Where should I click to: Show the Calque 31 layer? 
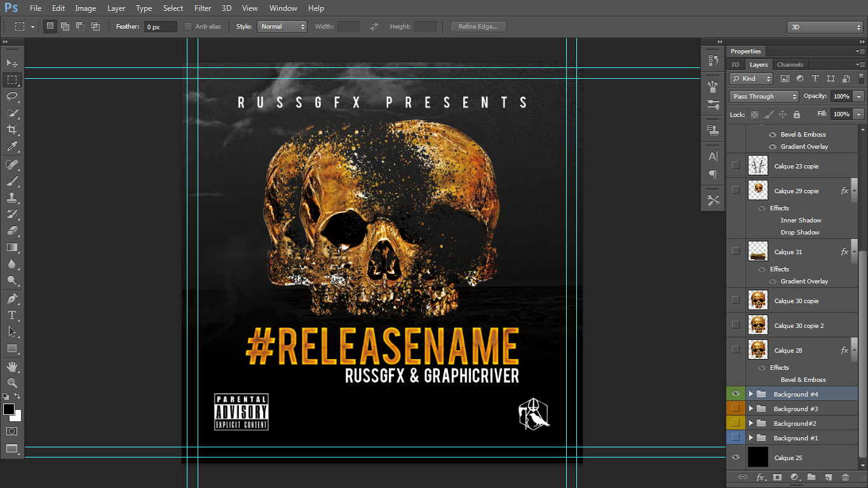coord(736,251)
